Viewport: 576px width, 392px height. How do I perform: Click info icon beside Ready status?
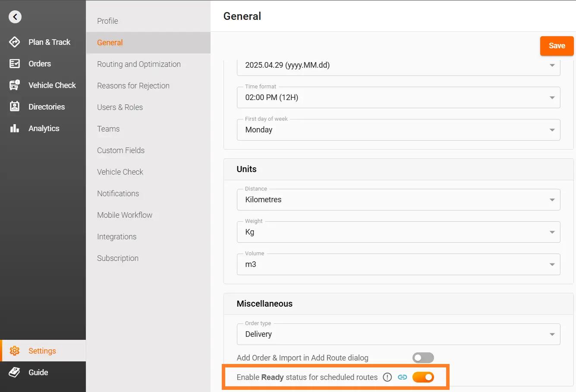tap(387, 377)
